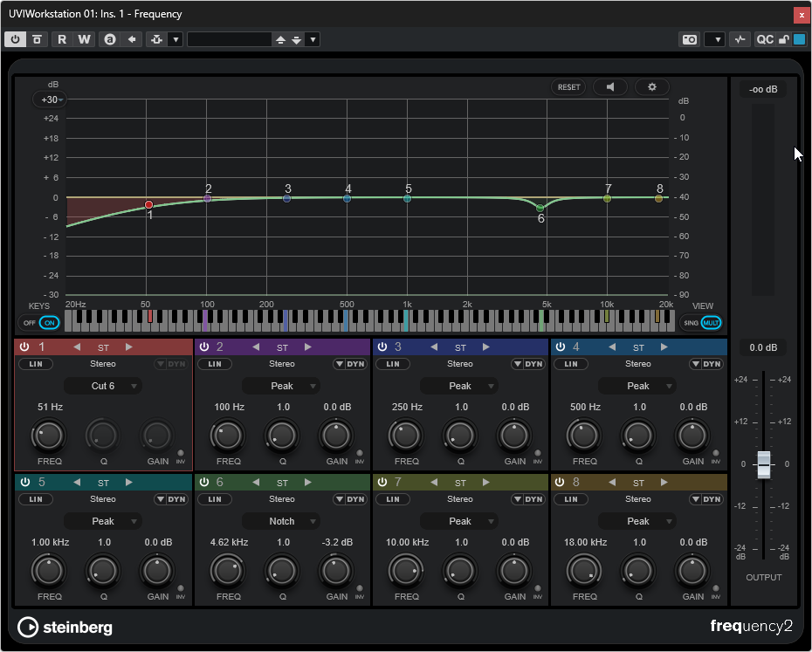Viewport: 812px width, 652px height.
Task: Disable band 3 power button
Action: click(x=382, y=347)
